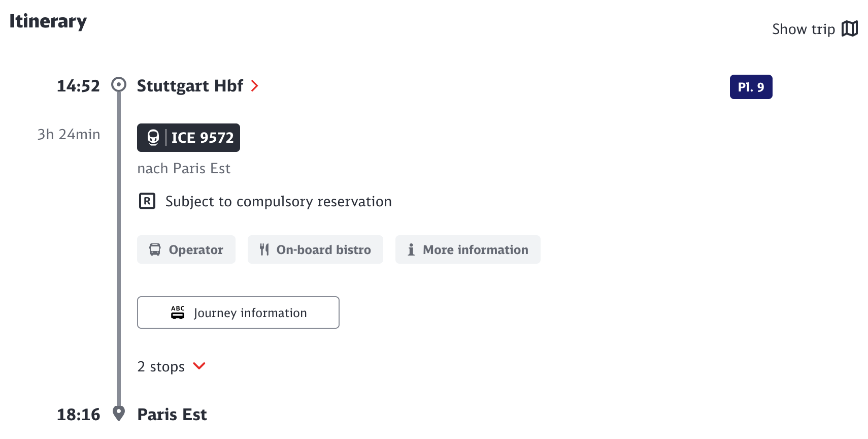Select the On-board bistro chip
The height and width of the screenshot is (439, 868).
click(x=315, y=249)
